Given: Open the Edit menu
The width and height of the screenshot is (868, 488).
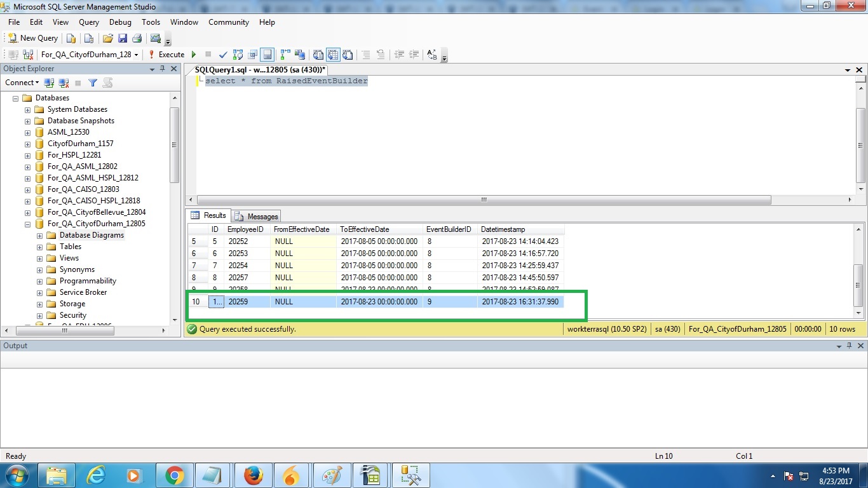Looking at the screenshot, I should tap(36, 22).
